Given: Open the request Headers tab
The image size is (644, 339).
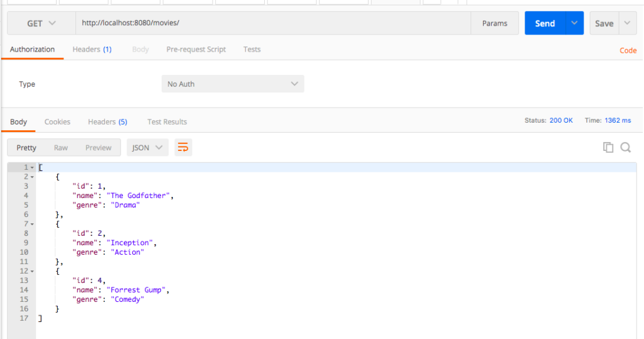Looking at the screenshot, I should point(92,49).
